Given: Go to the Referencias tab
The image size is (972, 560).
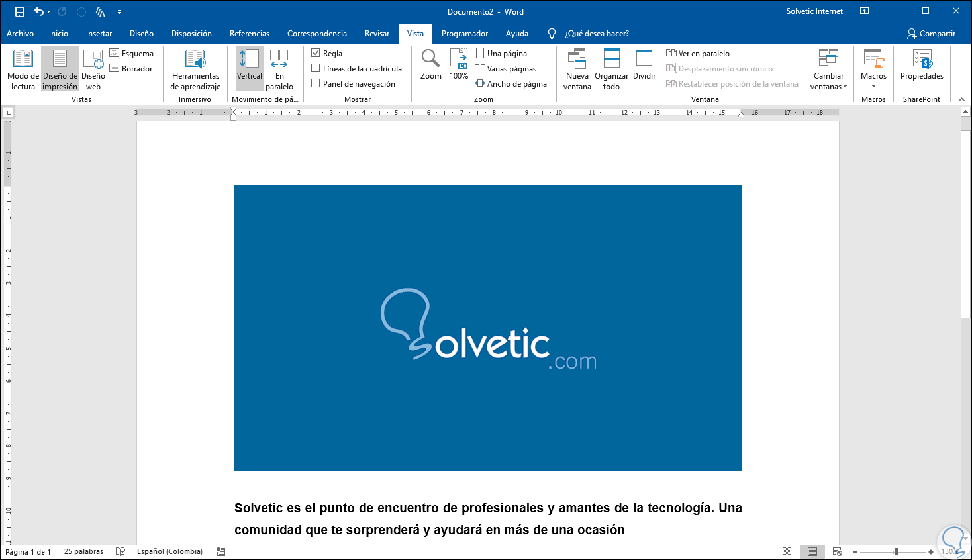Looking at the screenshot, I should click(x=250, y=34).
